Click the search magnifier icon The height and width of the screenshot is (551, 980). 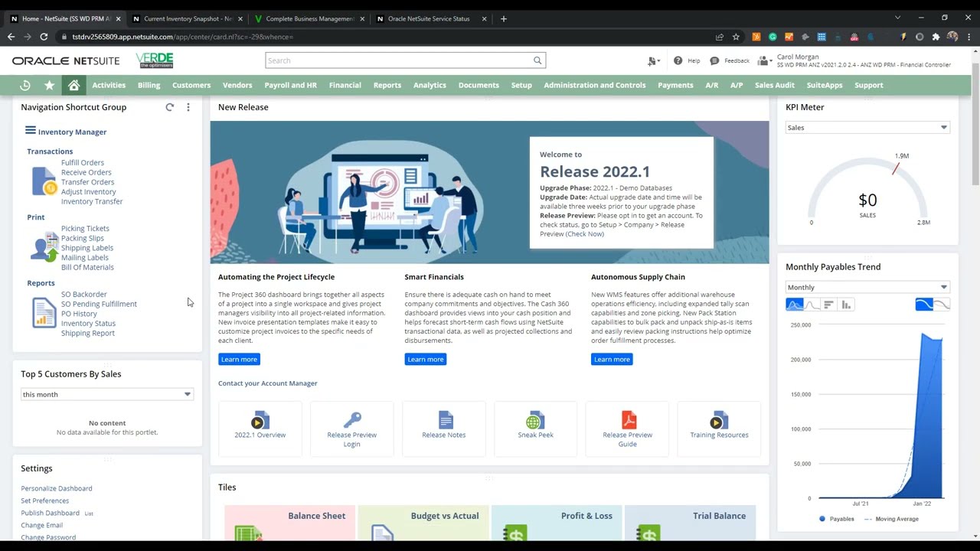coord(537,60)
